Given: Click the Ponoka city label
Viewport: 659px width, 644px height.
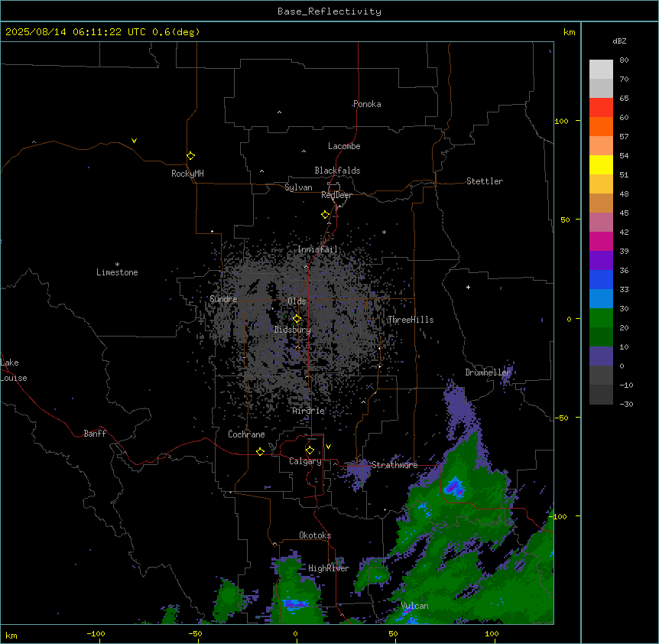Looking at the screenshot, I should pyautogui.click(x=367, y=104).
